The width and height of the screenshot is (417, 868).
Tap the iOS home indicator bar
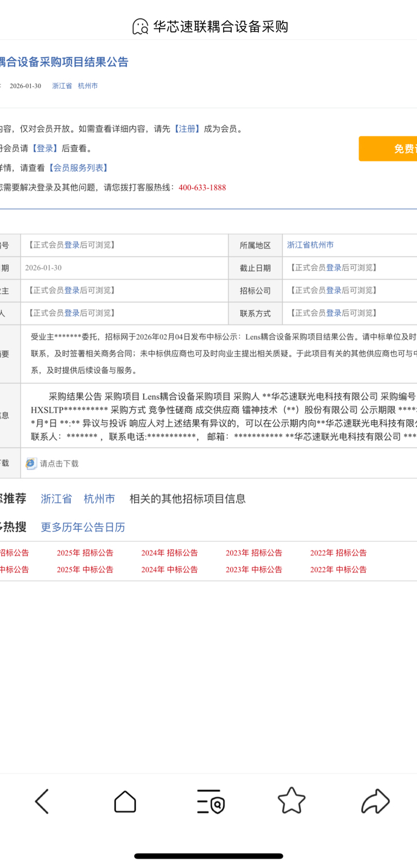(x=208, y=856)
